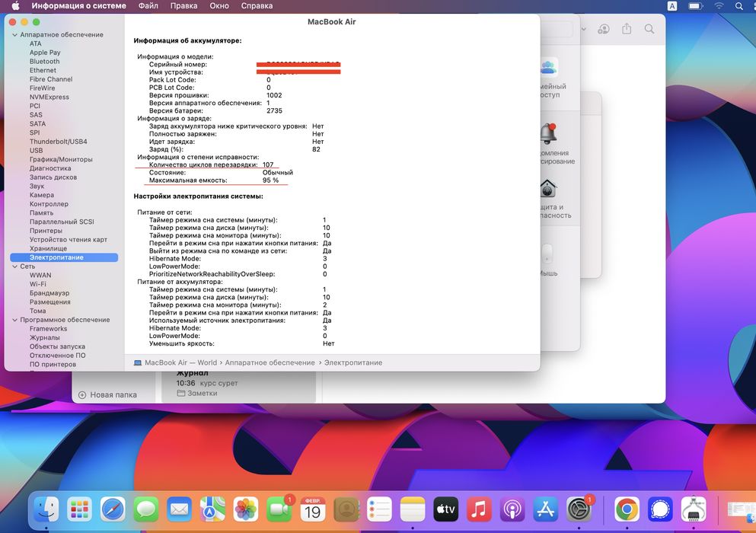
Task: Open Mail app in dock
Action: [x=180, y=509]
